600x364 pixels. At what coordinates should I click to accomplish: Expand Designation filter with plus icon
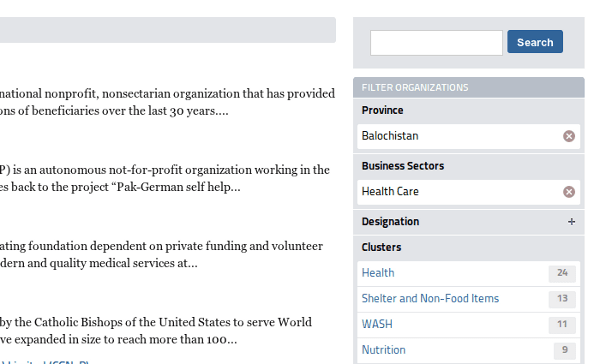point(571,222)
